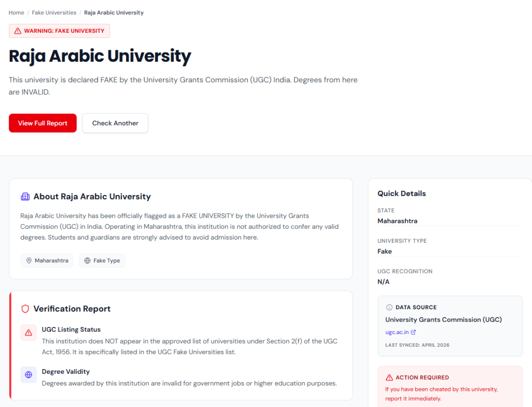This screenshot has height=407, width=532.
Task: Click the Check Another button
Action: click(x=115, y=123)
